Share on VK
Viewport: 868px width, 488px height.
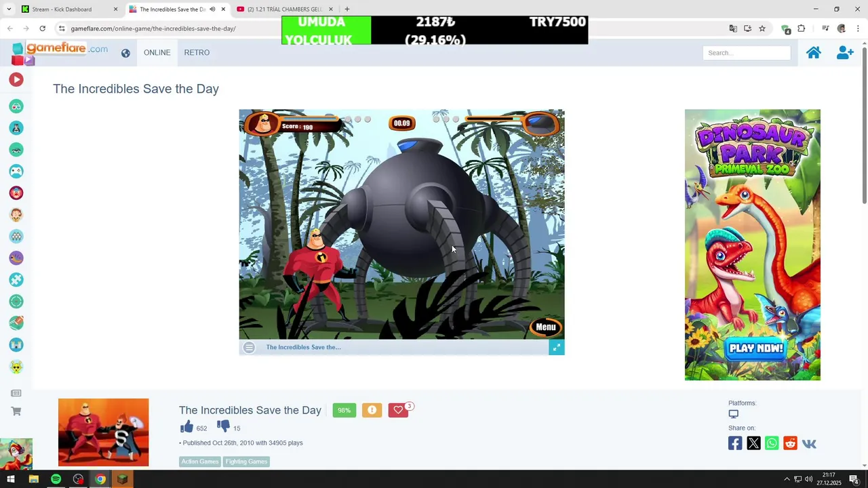tap(809, 443)
